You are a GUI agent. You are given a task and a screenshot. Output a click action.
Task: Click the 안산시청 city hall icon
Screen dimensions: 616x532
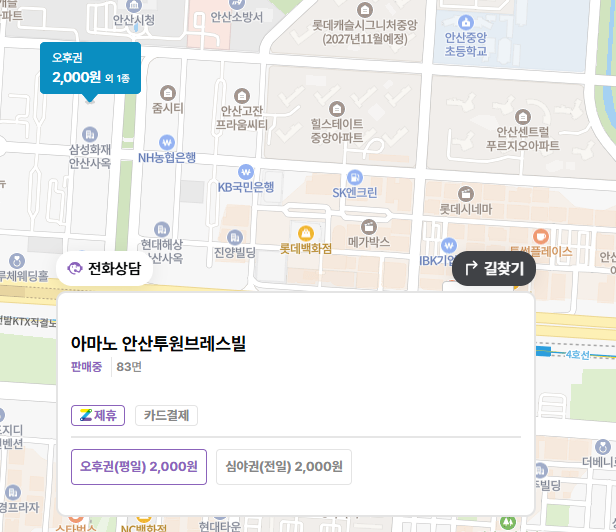point(134,6)
